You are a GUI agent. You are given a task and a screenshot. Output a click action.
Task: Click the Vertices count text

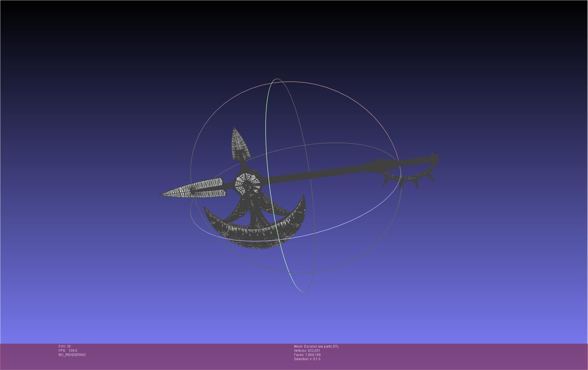[x=307, y=351]
